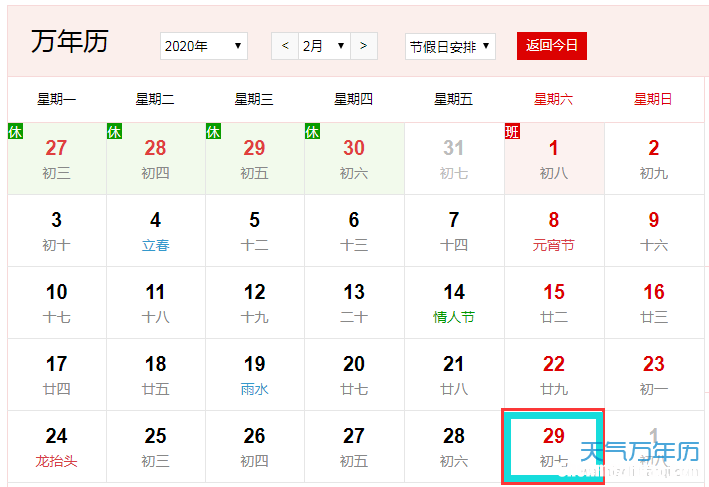Select February 4 立春 cell
709x487 pixels.
click(x=156, y=231)
